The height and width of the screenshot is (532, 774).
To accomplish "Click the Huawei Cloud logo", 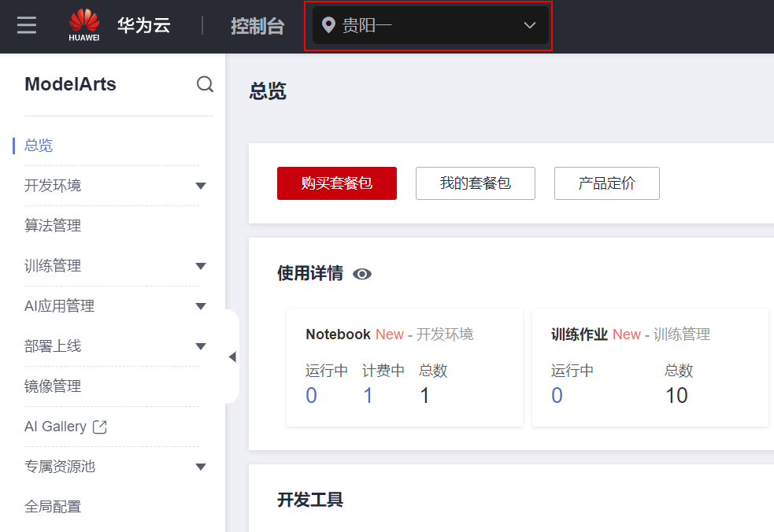I will click(84, 25).
